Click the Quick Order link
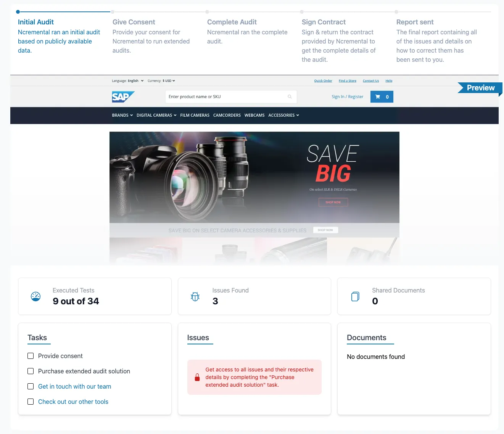 coord(323,81)
